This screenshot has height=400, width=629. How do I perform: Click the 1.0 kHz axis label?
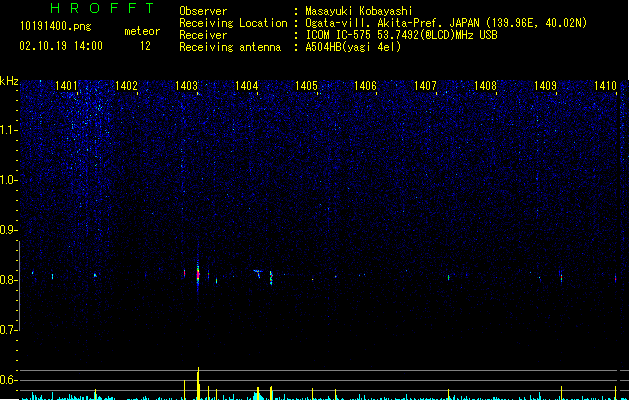tap(8, 180)
